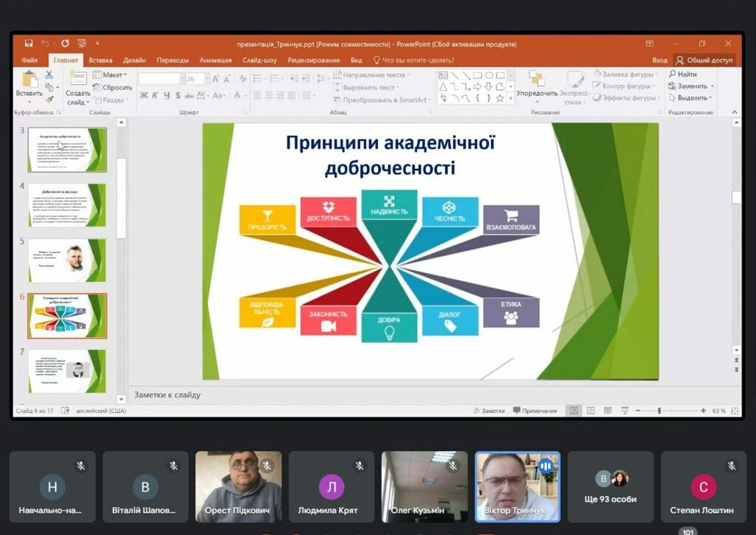756x535 pixels.
Task: Expand the Выделить dropdown
Action: [x=690, y=97]
